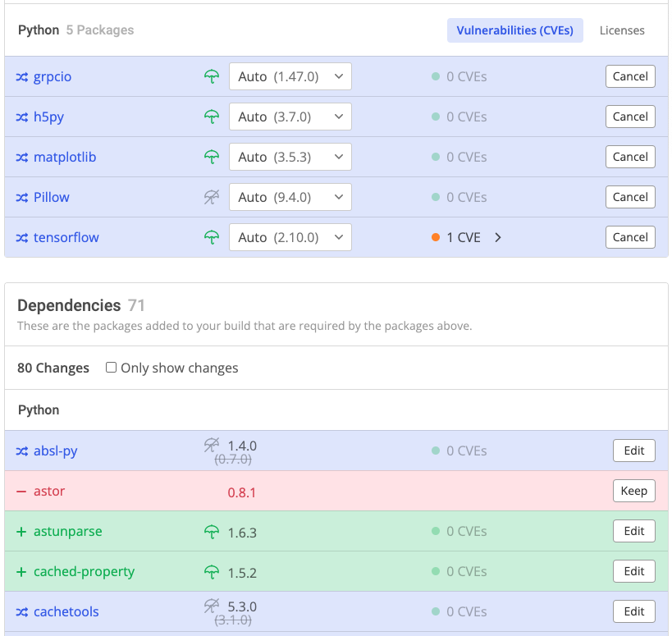The image size is (672, 636).
Task: Click the minus icon next to astor
Action: point(21,491)
